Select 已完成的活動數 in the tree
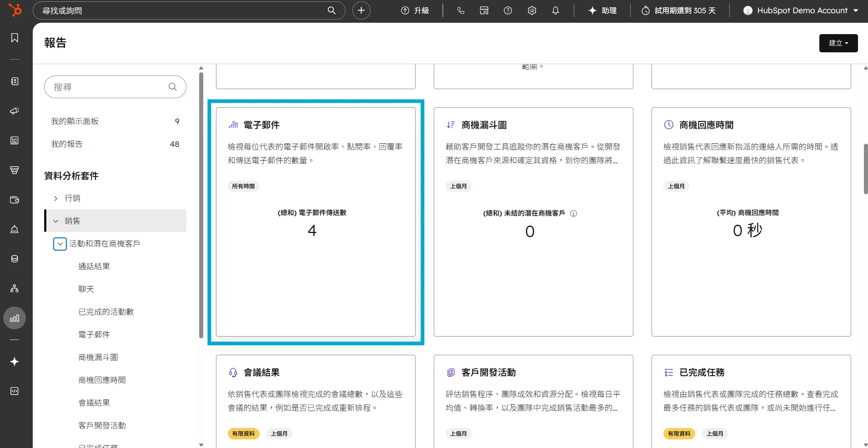868x448 pixels. (x=106, y=312)
